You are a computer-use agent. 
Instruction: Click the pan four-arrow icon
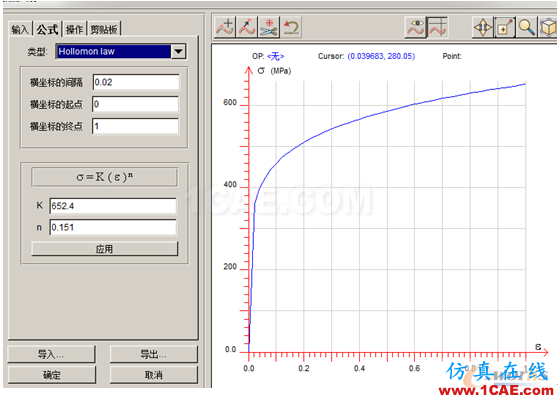(x=483, y=27)
